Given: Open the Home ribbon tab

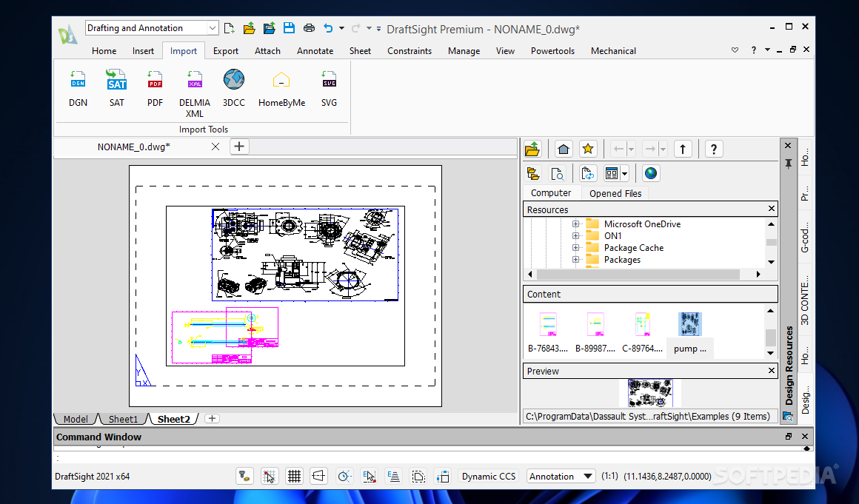Looking at the screenshot, I should click(104, 51).
